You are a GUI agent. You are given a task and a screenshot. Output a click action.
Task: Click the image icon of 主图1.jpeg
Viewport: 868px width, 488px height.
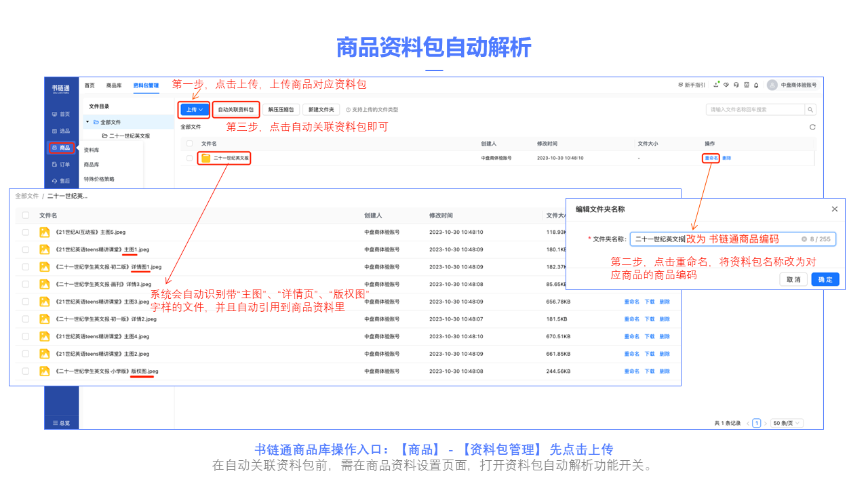click(x=45, y=249)
